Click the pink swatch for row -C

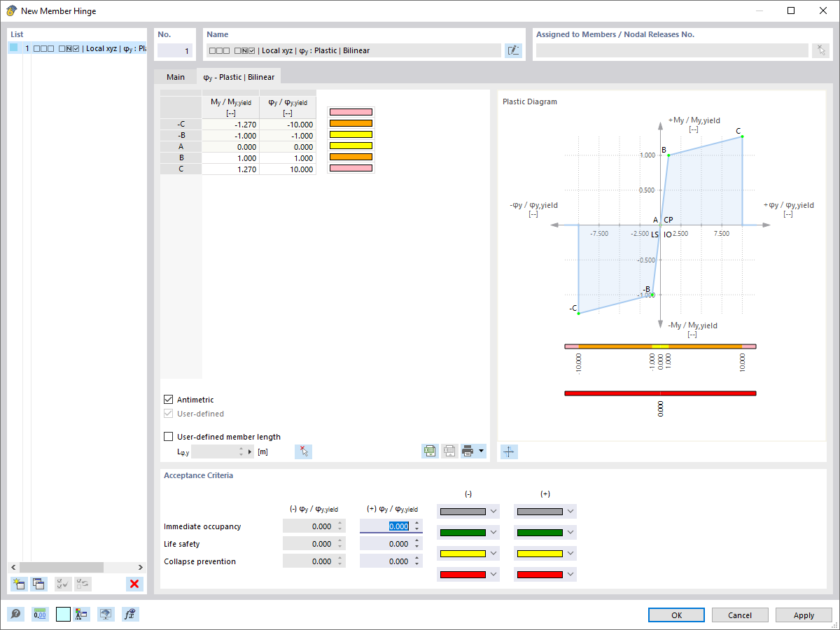point(351,112)
